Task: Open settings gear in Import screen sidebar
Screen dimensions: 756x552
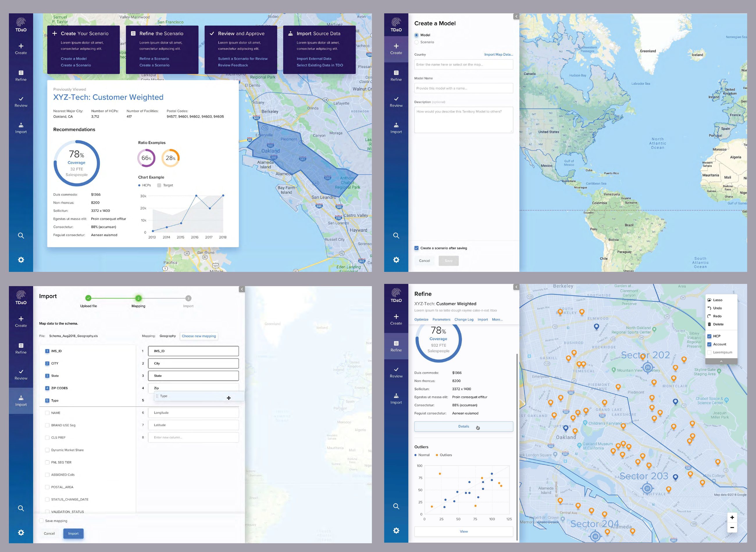Action: (21, 532)
